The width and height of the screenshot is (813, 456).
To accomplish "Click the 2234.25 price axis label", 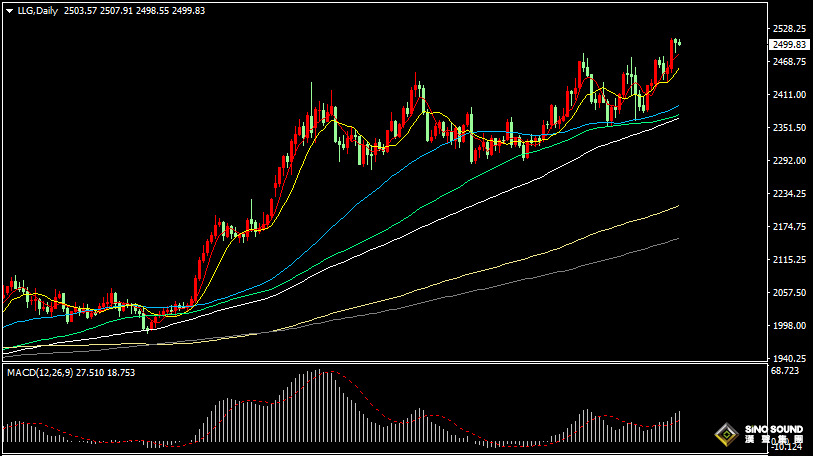I will (x=789, y=194).
